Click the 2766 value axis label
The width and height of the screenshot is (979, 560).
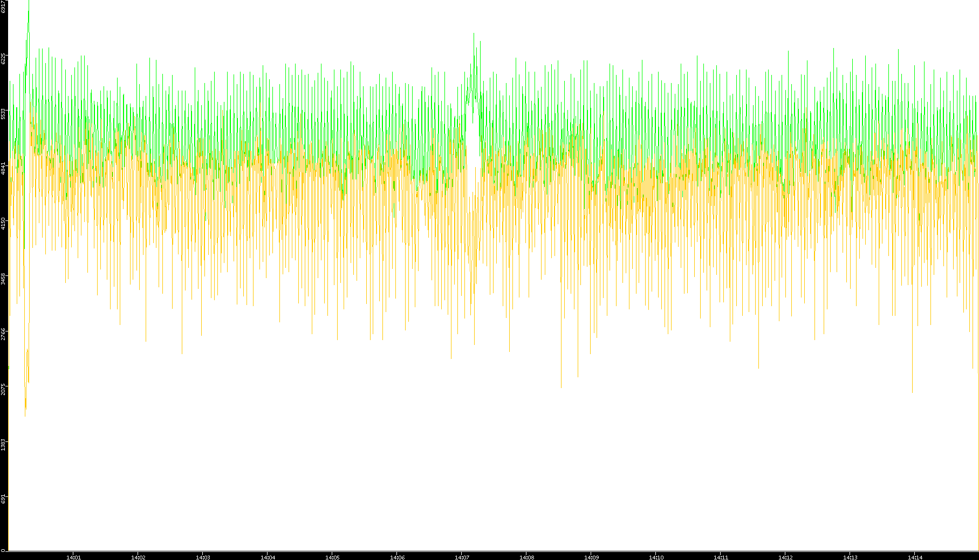pos(4,334)
